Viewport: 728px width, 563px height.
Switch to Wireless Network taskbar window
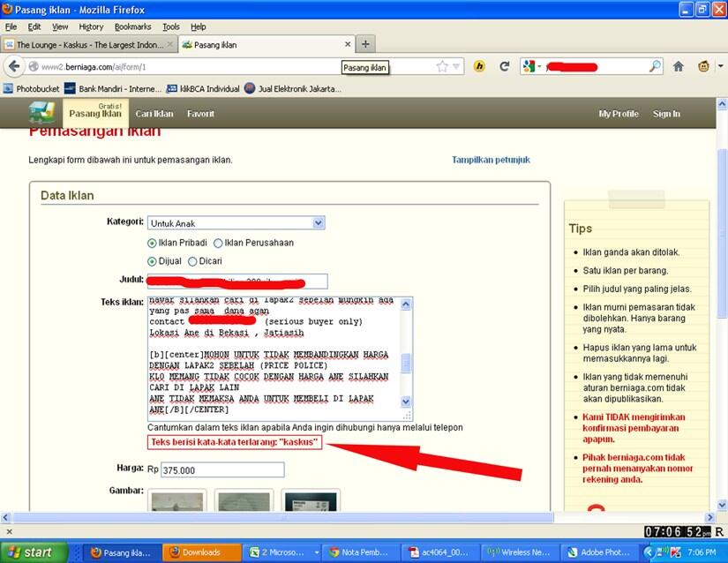coord(521,552)
